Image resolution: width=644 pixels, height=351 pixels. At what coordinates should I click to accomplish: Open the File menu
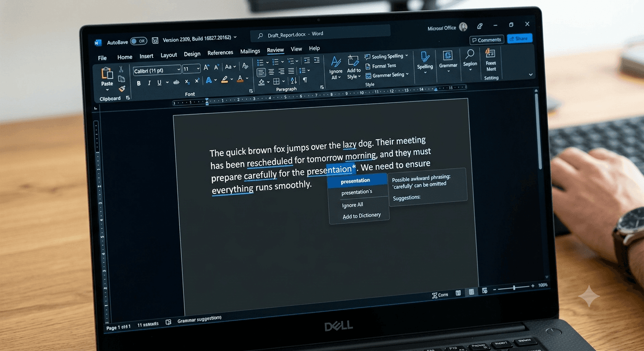[x=102, y=58]
